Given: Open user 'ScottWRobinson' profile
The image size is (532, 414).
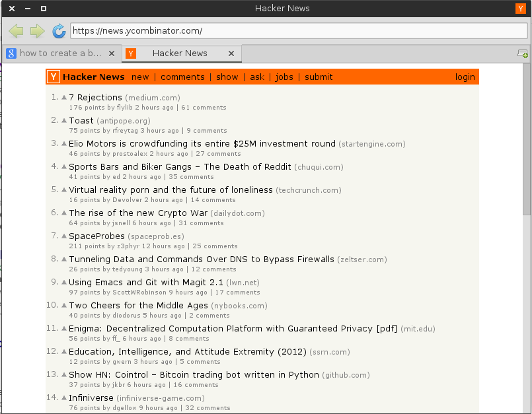Looking at the screenshot, I should coord(139,293).
